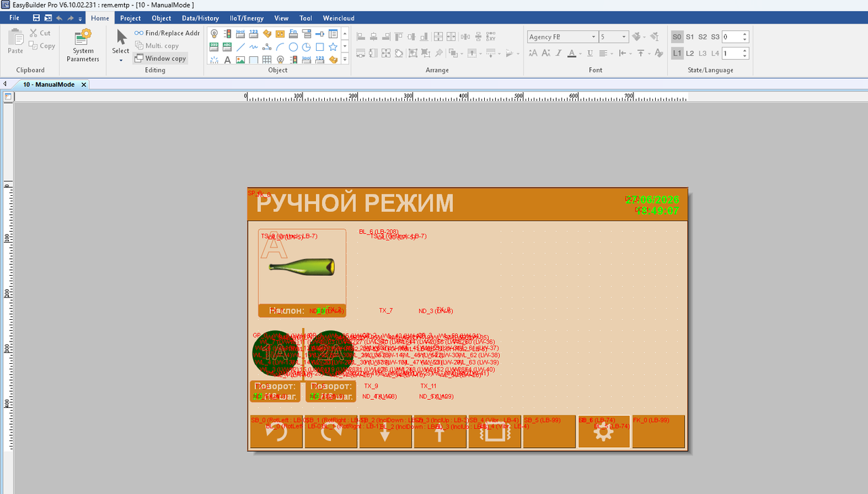Screen dimensions: 868x494
Task: Click the Paste button in Clipboard group
Action: pos(15,41)
